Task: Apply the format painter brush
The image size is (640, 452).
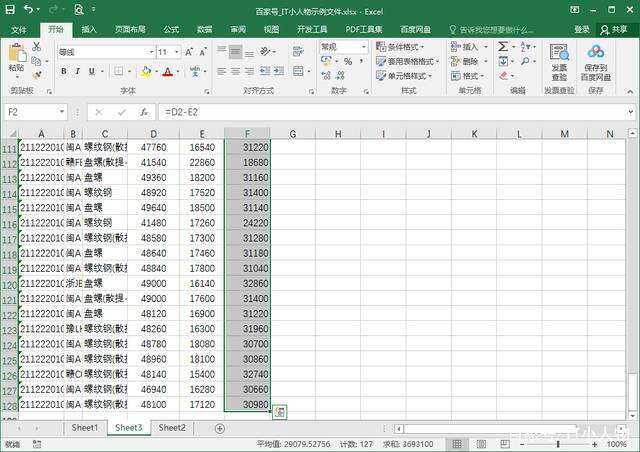Action: [36, 75]
